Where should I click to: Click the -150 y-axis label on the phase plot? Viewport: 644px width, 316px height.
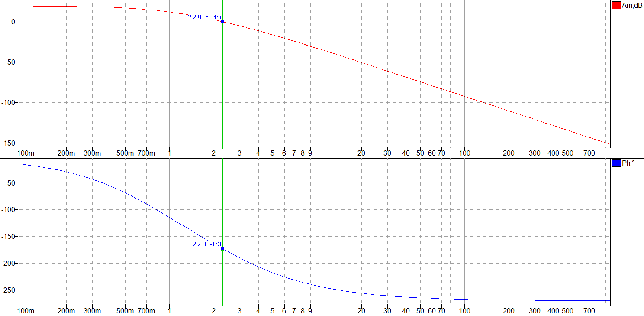(8, 236)
